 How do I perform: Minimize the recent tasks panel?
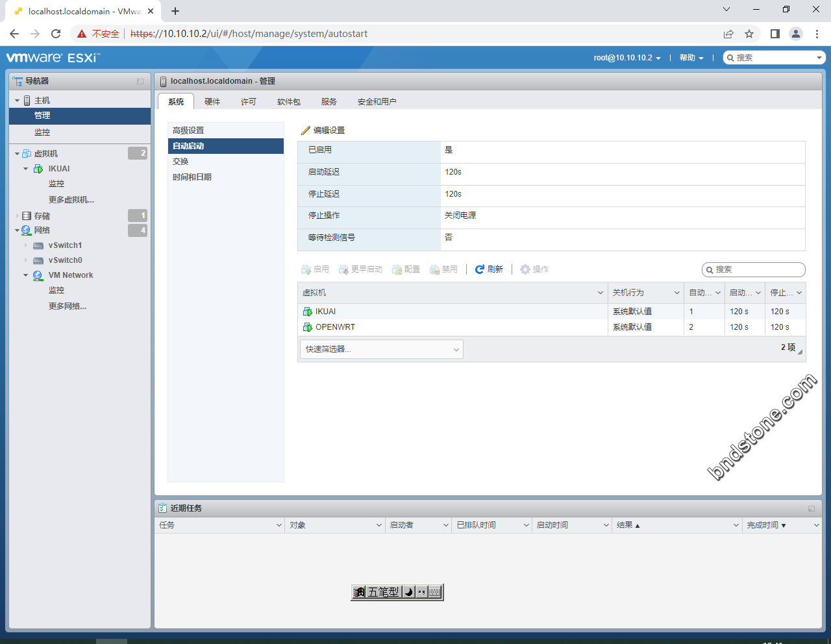coord(812,509)
